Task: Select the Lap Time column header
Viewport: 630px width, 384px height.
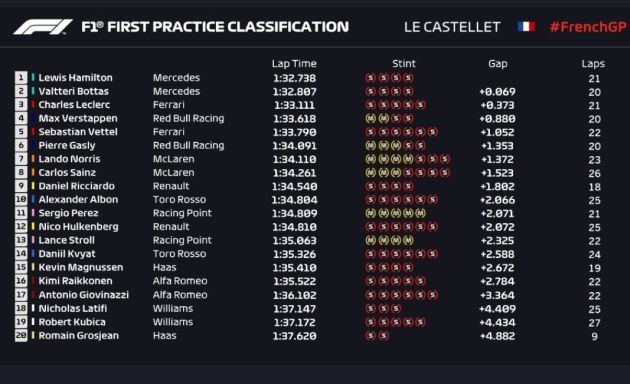Action: coord(294,63)
